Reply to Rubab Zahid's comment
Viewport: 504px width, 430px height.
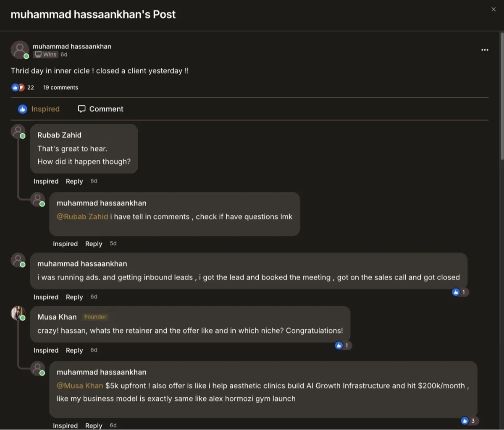(74, 181)
